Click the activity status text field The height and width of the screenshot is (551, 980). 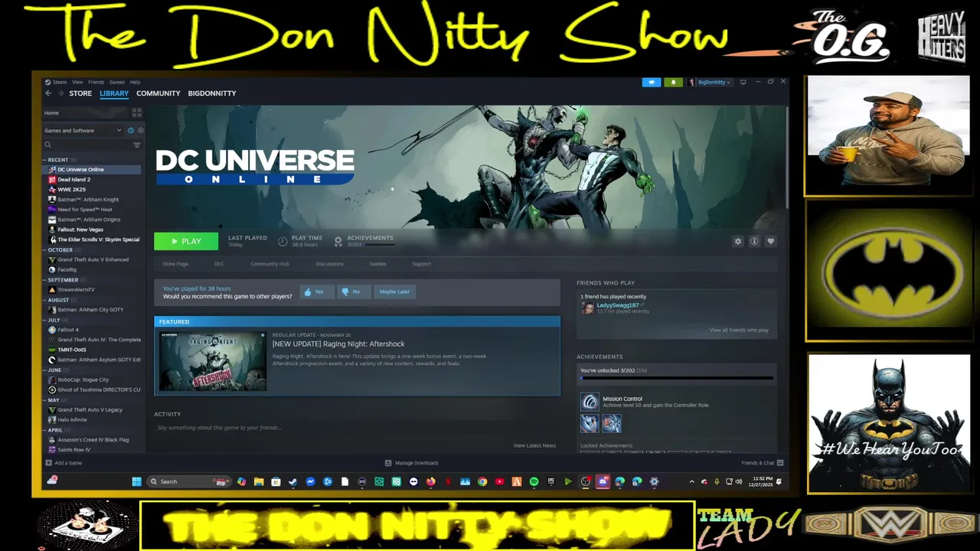tap(356, 428)
